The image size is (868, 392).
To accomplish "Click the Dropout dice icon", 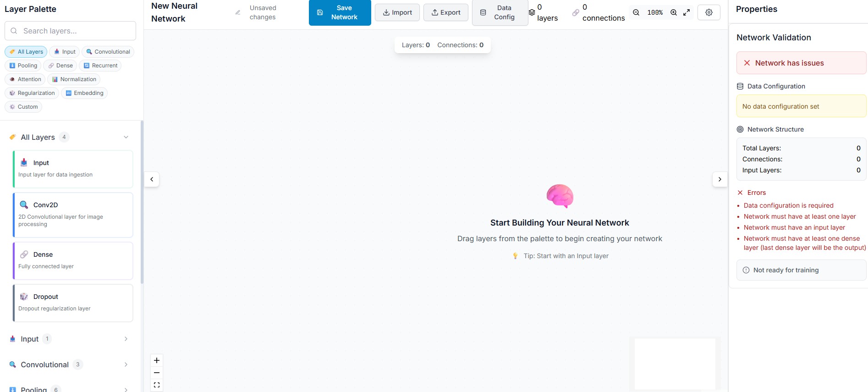I will pos(24,296).
